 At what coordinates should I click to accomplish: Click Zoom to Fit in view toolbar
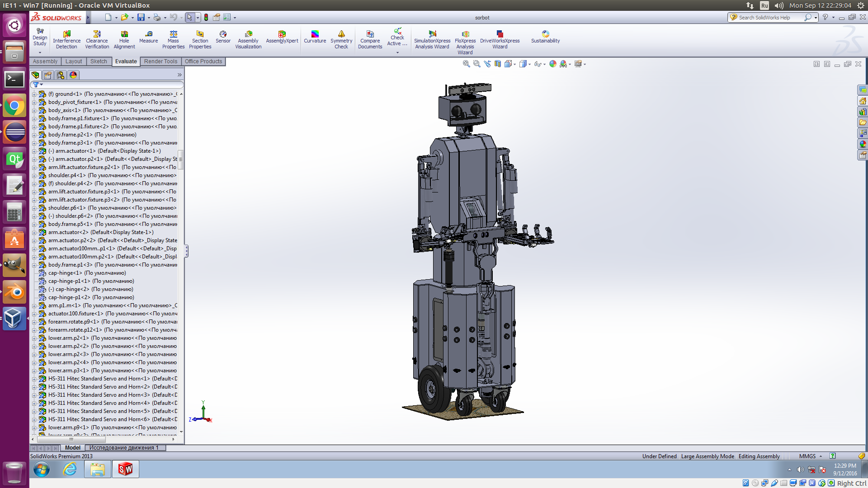[x=466, y=64]
